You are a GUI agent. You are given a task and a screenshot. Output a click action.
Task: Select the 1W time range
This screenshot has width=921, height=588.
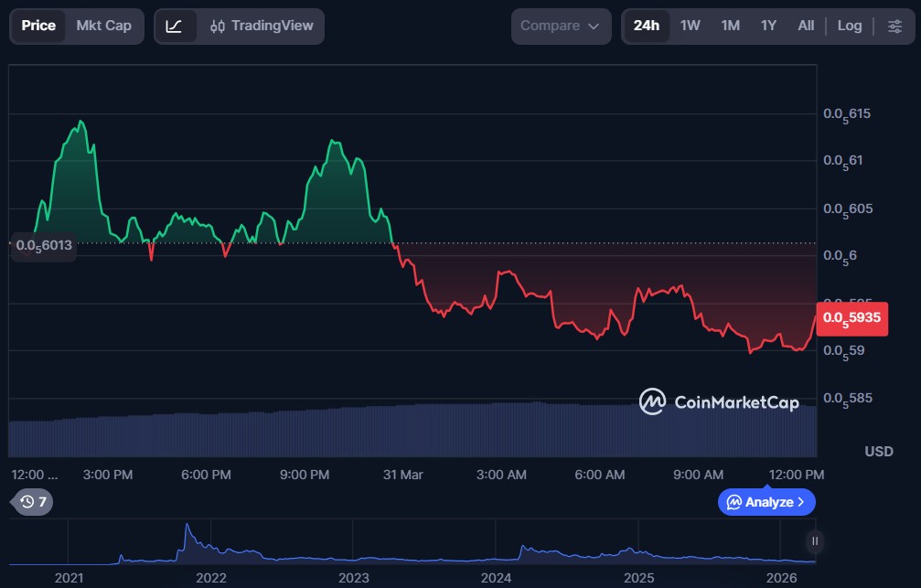[690, 27]
